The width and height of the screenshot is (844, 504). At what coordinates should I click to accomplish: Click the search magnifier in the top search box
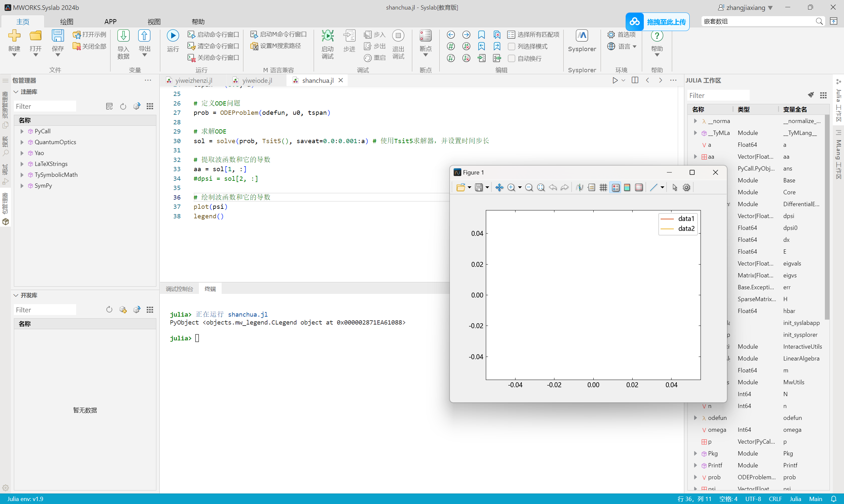tap(819, 21)
